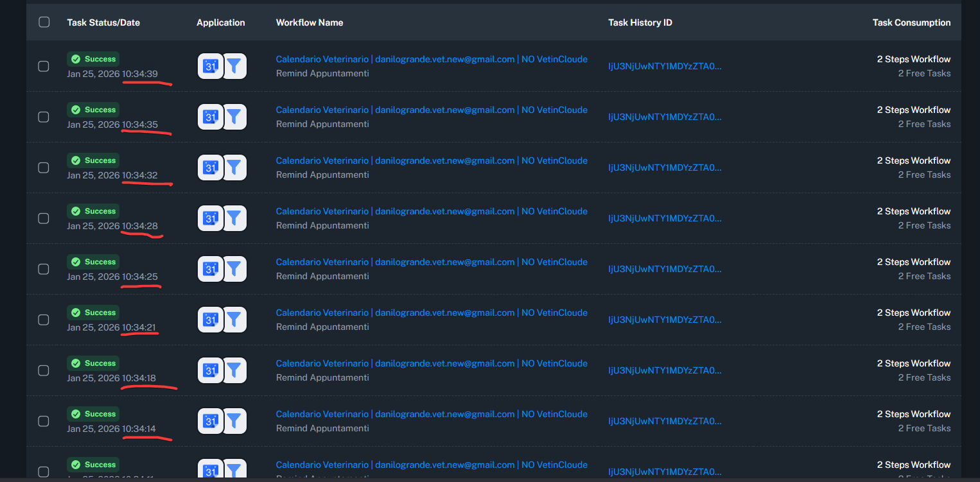Click the Task Consumption column header
The image size is (980, 482).
[911, 22]
